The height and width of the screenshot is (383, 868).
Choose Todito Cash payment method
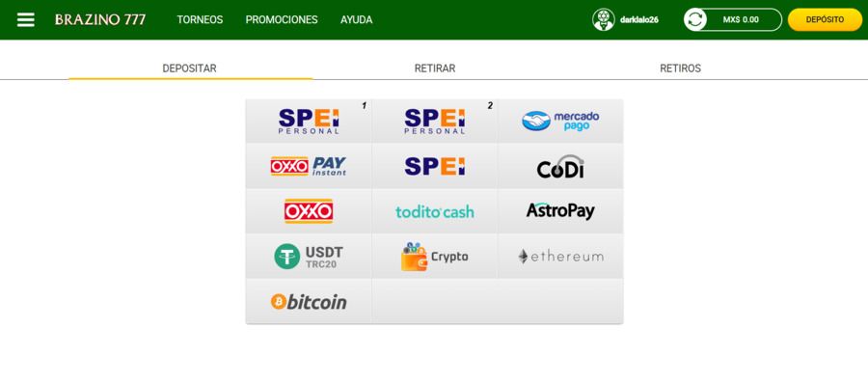pyautogui.click(x=435, y=211)
